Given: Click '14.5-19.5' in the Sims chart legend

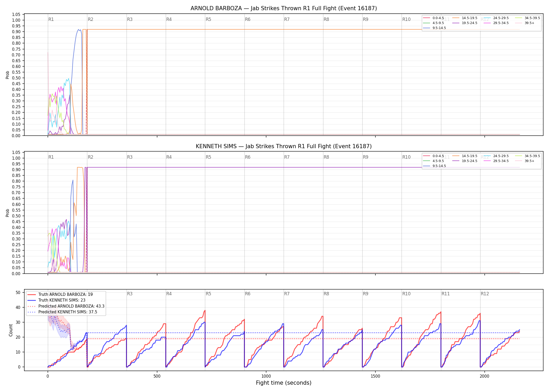Looking at the screenshot, I should 470,156.
